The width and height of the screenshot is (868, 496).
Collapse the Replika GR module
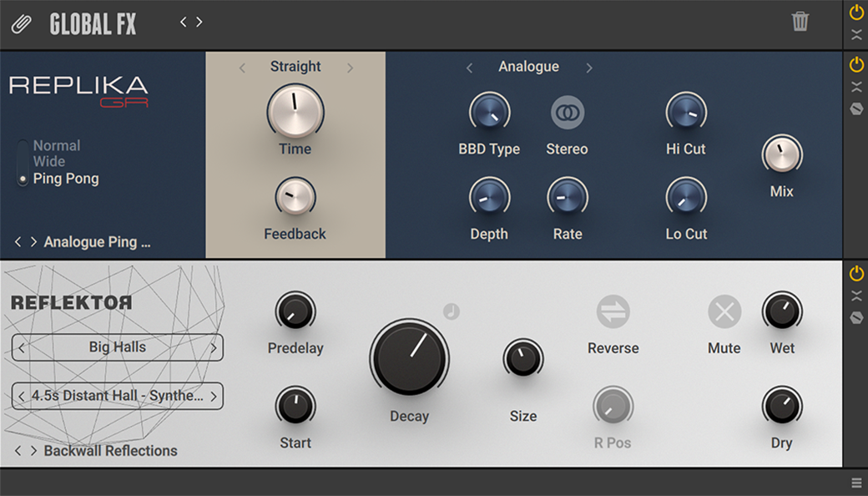pos(856,87)
